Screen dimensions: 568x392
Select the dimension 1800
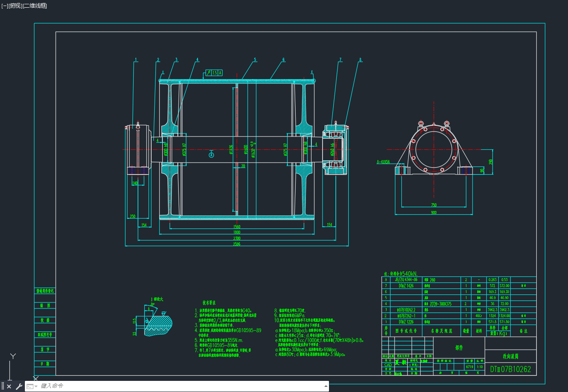(236, 232)
